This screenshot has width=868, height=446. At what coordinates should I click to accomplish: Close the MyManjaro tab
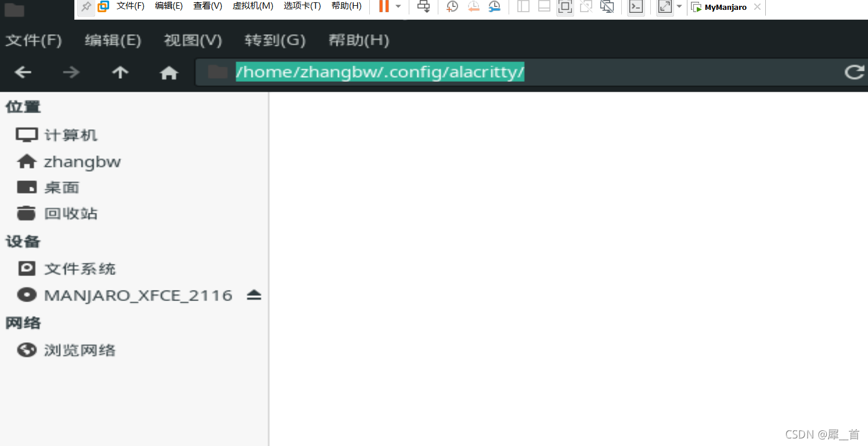757,7
